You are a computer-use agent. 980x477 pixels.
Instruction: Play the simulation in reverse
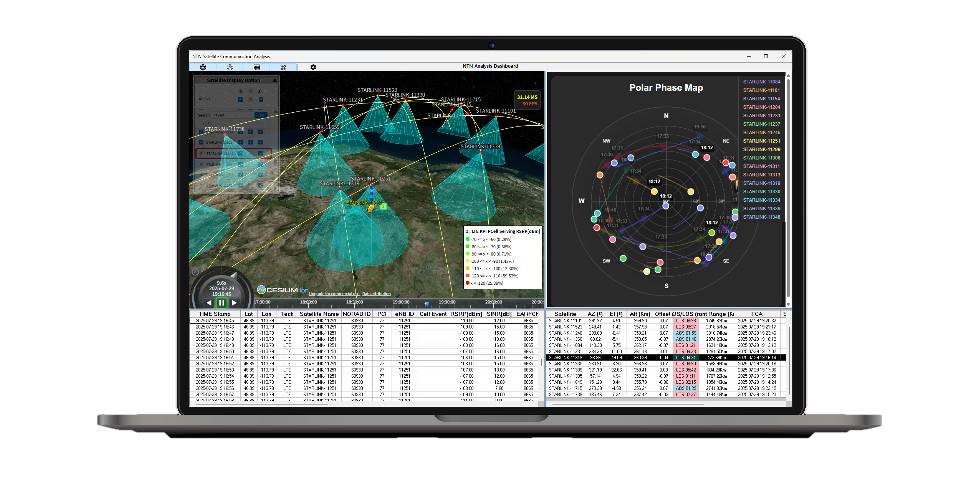209,303
